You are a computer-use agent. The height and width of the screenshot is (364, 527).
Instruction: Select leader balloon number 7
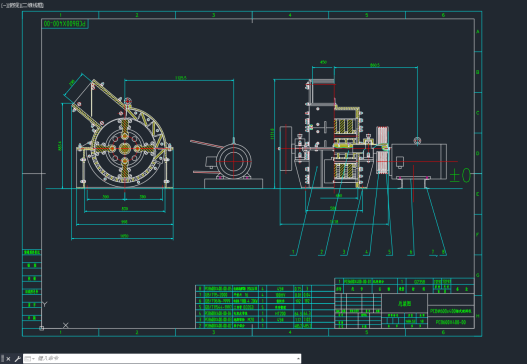[x=433, y=252]
